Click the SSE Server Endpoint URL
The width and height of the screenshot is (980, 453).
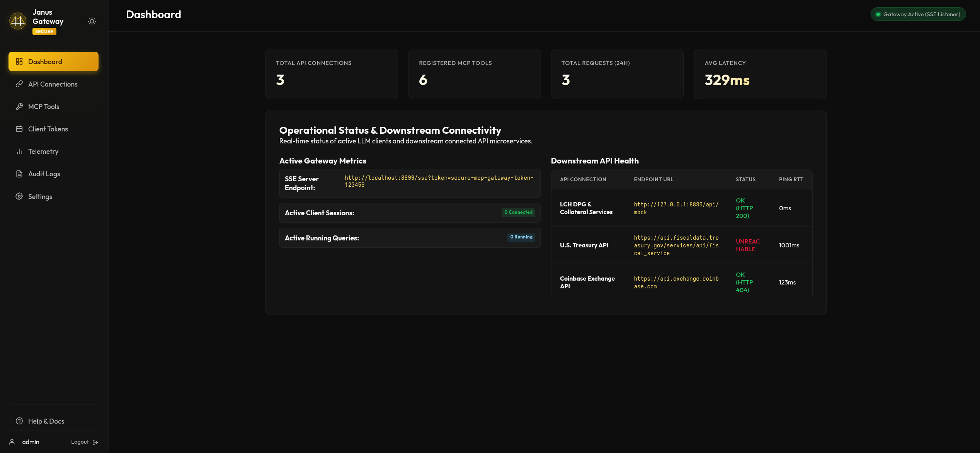(x=439, y=181)
